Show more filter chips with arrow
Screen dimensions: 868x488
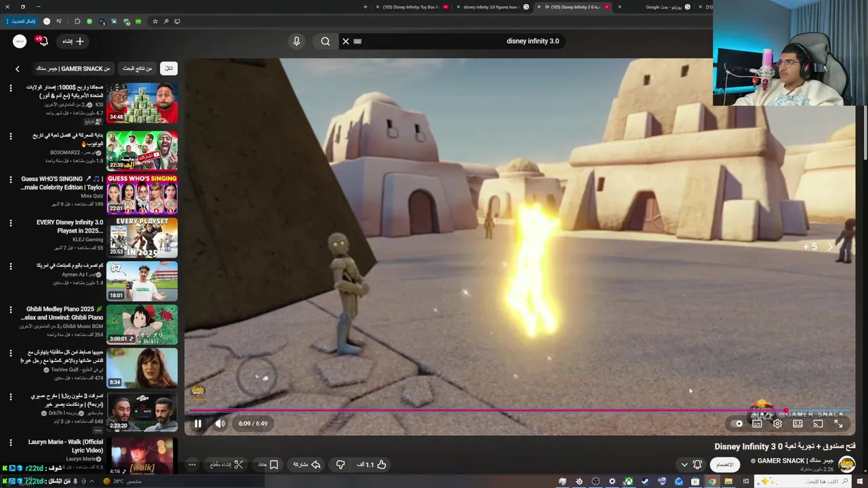click(18, 68)
